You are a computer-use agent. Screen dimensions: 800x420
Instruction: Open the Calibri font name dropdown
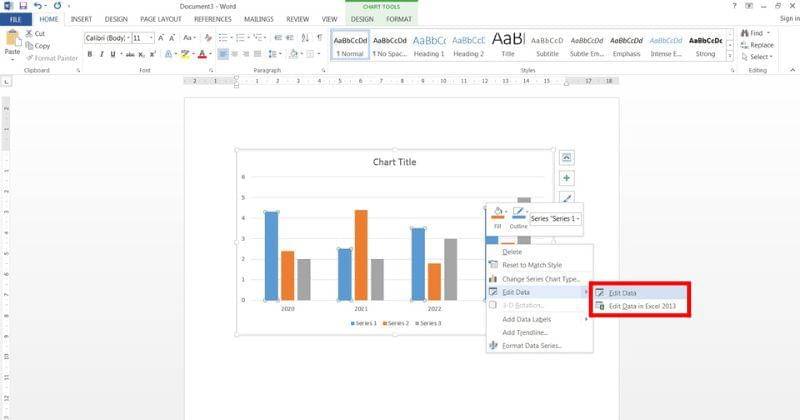tap(127, 38)
